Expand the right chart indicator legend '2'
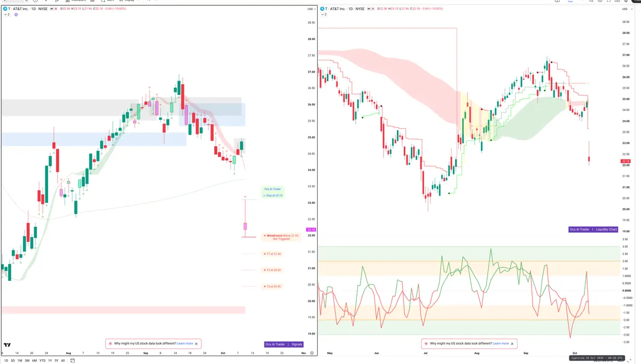This screenshot has height=364, width=641. pos(324,15)
